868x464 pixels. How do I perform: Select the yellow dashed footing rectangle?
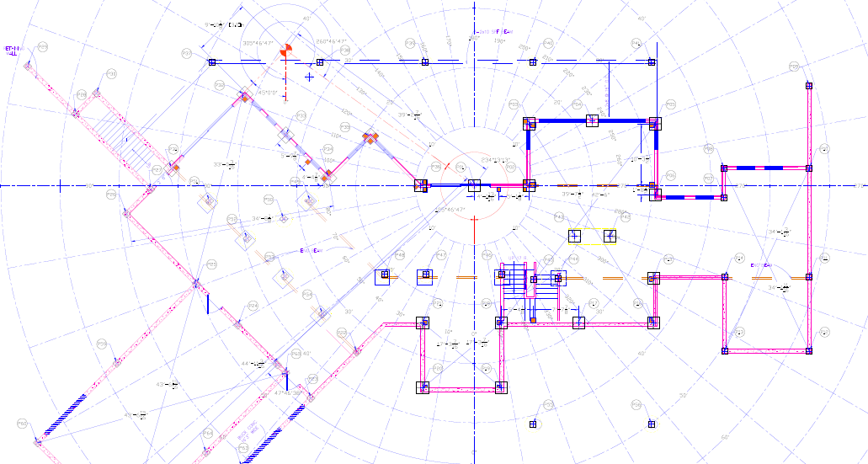point(592,237)
